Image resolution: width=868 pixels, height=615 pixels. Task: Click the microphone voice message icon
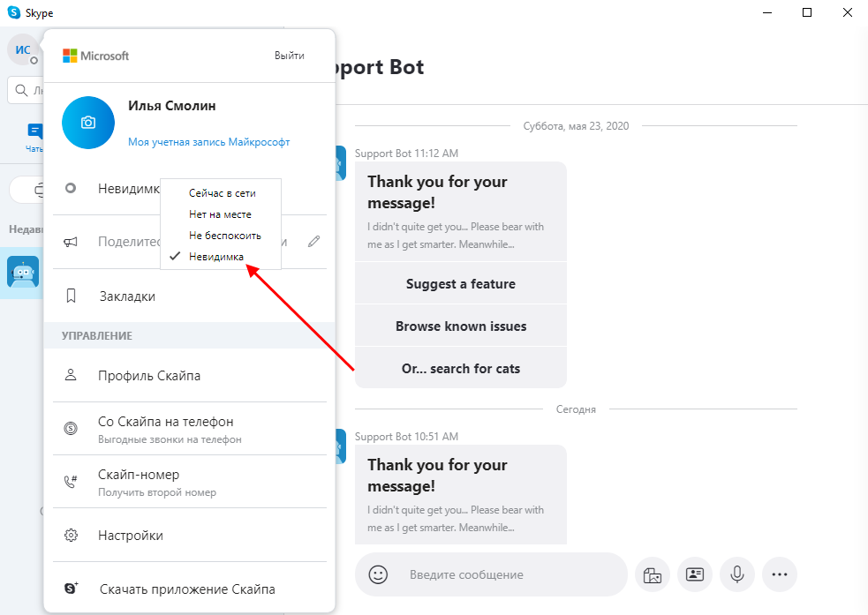pos(737,574)
